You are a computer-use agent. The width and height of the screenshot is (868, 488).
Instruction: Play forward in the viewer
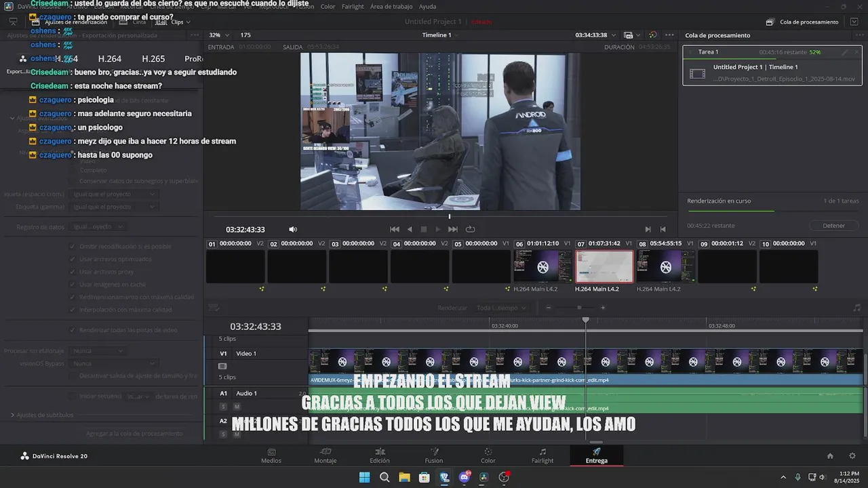(x=437, y=229)
